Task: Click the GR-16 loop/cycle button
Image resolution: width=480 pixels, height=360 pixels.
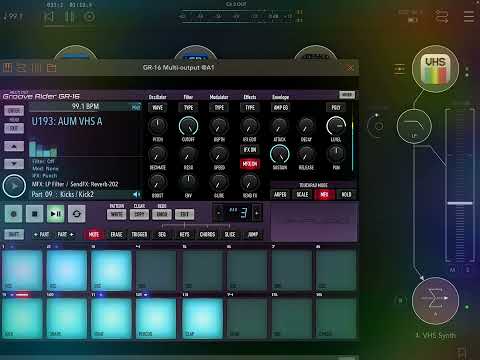Action: [x=76, y=214]
